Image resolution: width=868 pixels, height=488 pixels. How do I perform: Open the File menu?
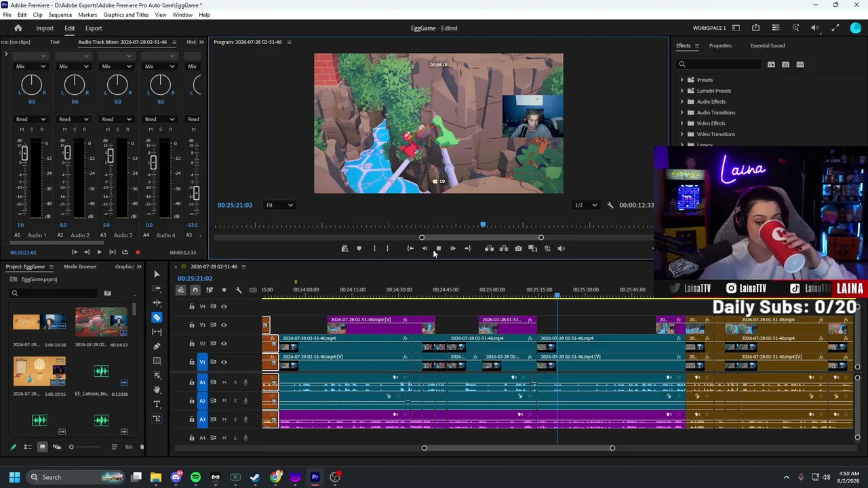point(7,15)
